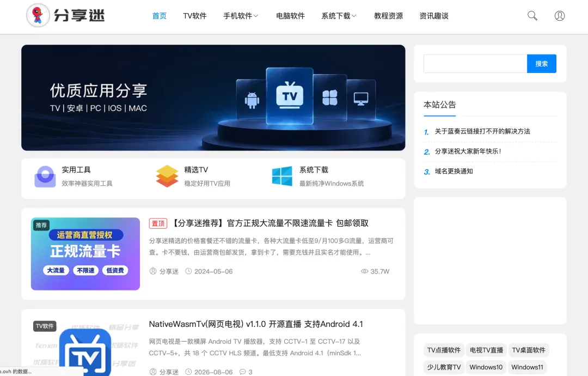Viewport: 588px width, 376px height.
Task: Click the 精选TV layered icon
Action: (167, 176)
